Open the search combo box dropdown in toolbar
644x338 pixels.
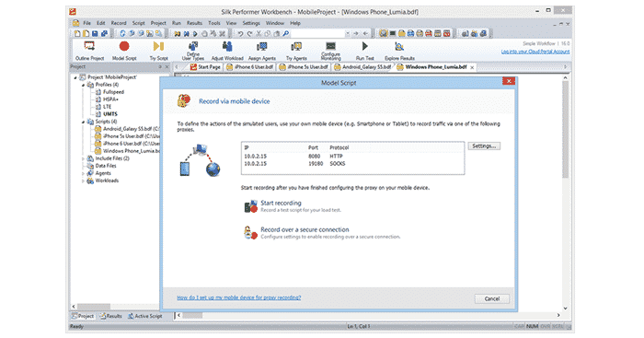(347, 34)
